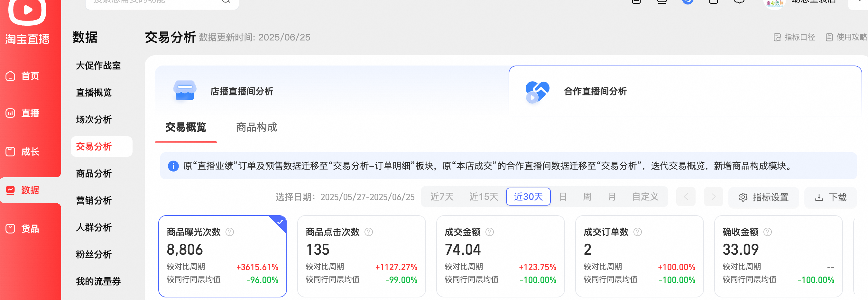Screen dimensions: 868x300
Task: Click help icon beside 商品点击次数
Action: [369, 232]
